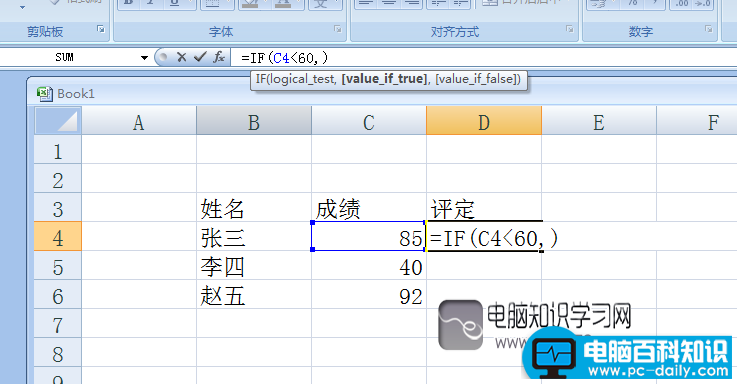The image size is (737, 384).
Task: Open the 剪贴板 dialog launcher
Action: point(101,29)
